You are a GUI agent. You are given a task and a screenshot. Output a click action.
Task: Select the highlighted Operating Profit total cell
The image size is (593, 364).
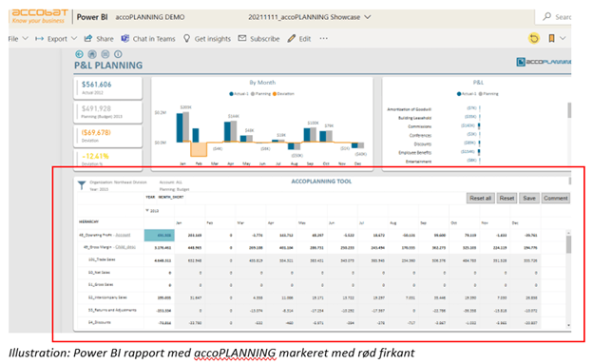click(x=160, y=235)
